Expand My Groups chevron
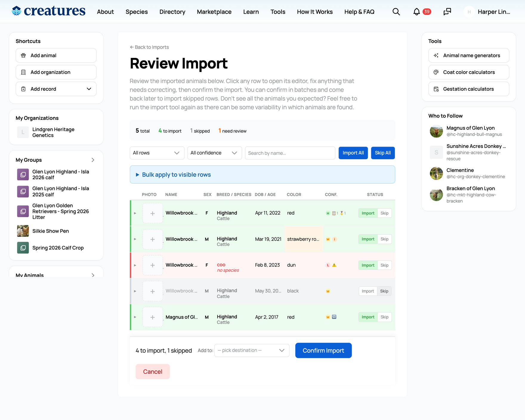 pos(93,160)
